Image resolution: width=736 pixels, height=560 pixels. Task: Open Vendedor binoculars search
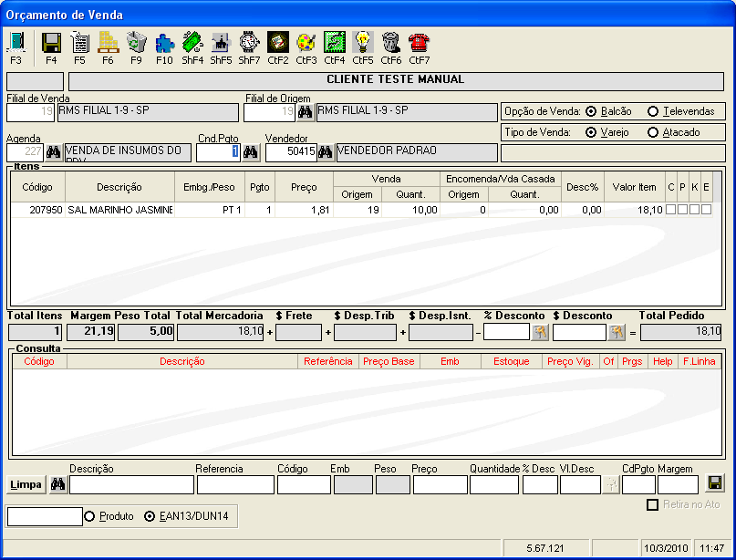coord(326,152)
